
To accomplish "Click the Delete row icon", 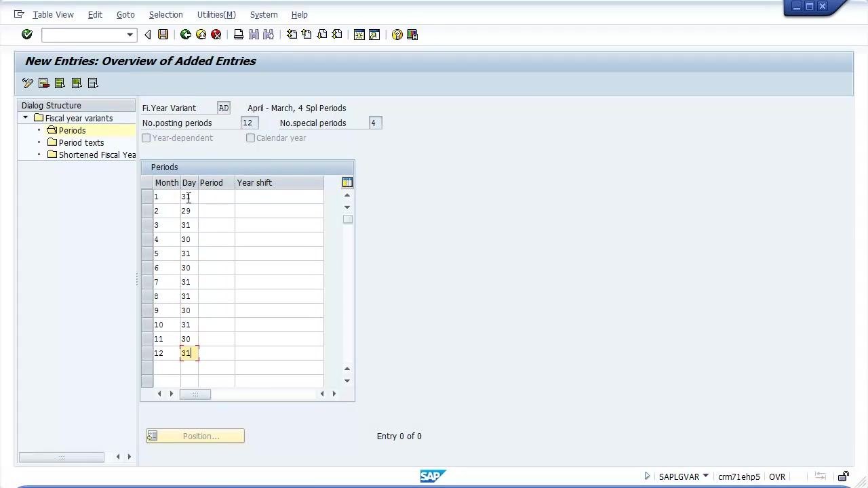I will [44, 83].
